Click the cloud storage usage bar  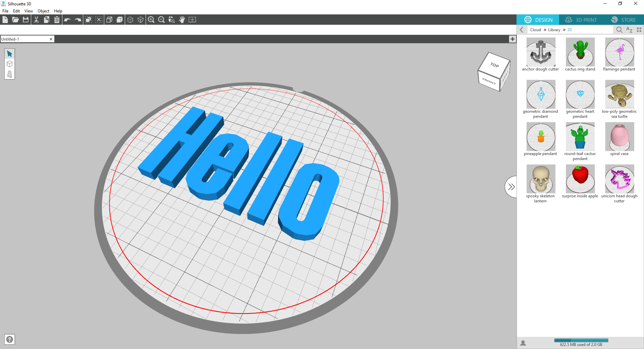[x=581, y=340]
